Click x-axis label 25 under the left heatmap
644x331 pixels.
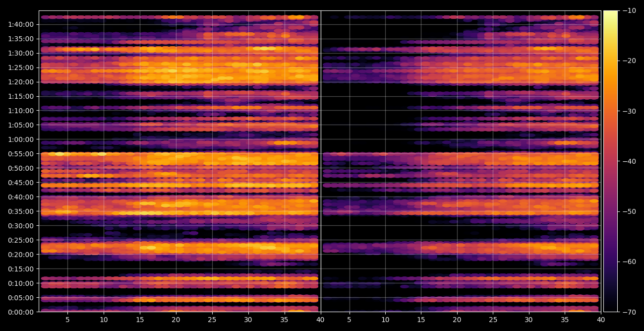(212, 320)
